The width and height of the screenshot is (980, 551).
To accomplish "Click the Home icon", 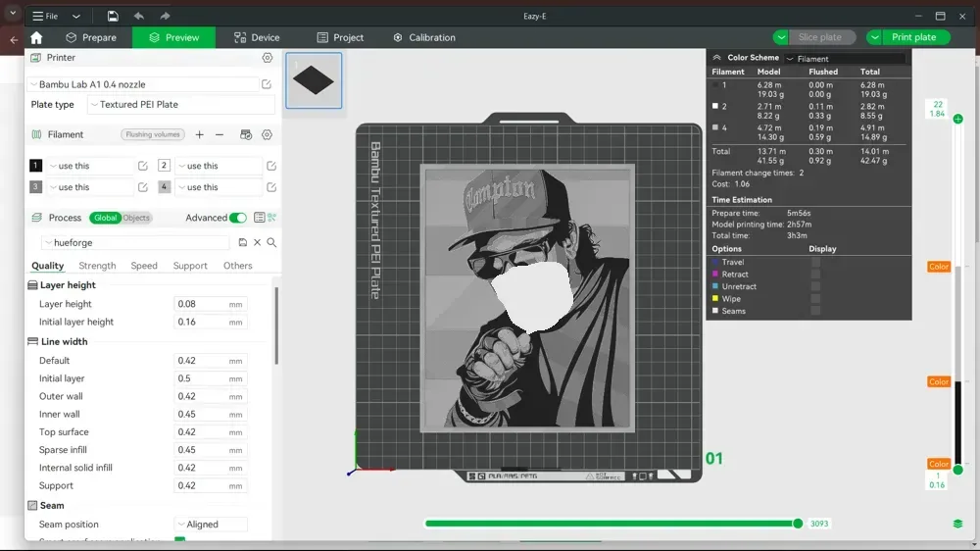I will tap(36, 37).
